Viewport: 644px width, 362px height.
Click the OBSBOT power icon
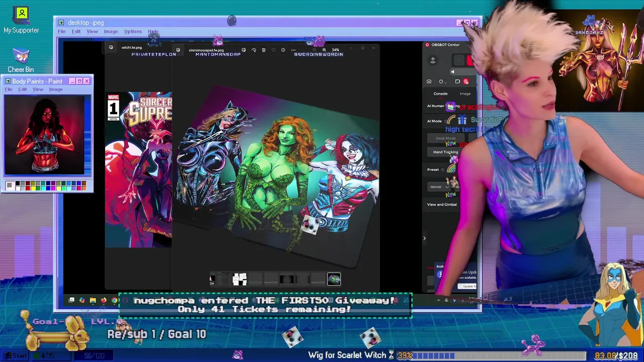pos(441,81)
